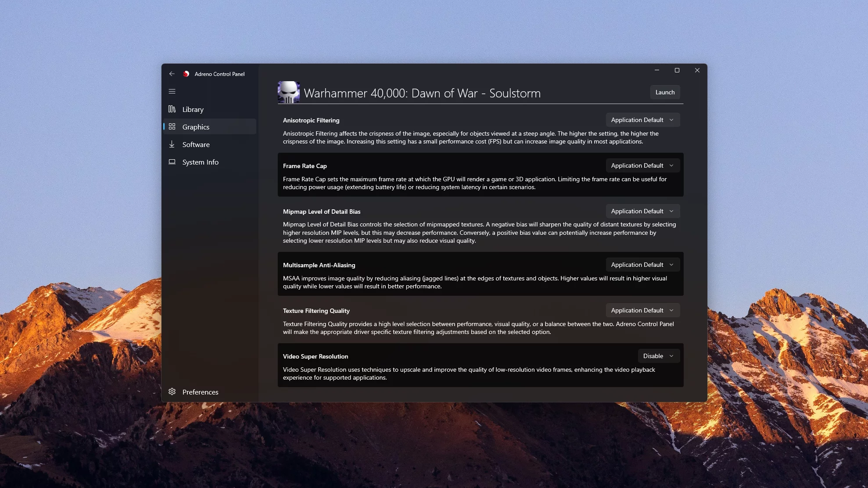Open the Software page
Image resolution: width=868 pixels, height=488 pixels.
[210, 144]
